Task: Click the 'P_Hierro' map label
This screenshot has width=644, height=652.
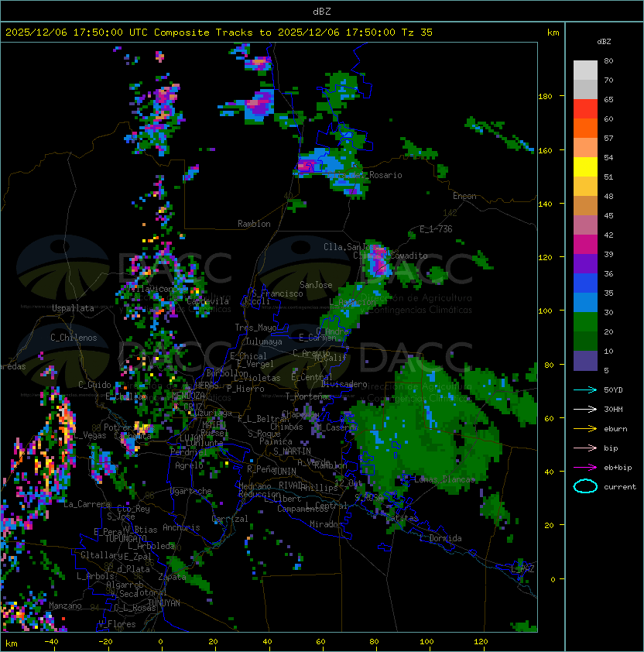Action: tap(245, 389)
